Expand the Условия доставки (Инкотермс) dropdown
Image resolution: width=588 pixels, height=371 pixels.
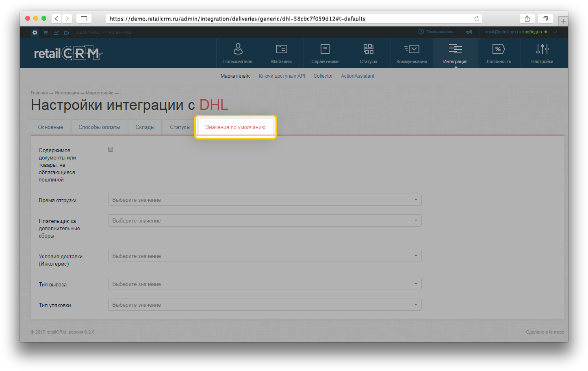265,256
